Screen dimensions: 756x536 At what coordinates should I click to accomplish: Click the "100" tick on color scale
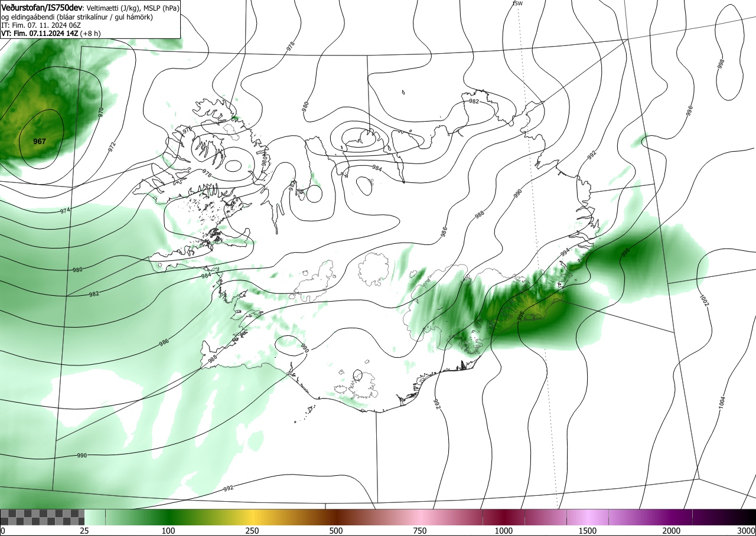point(168,531)
